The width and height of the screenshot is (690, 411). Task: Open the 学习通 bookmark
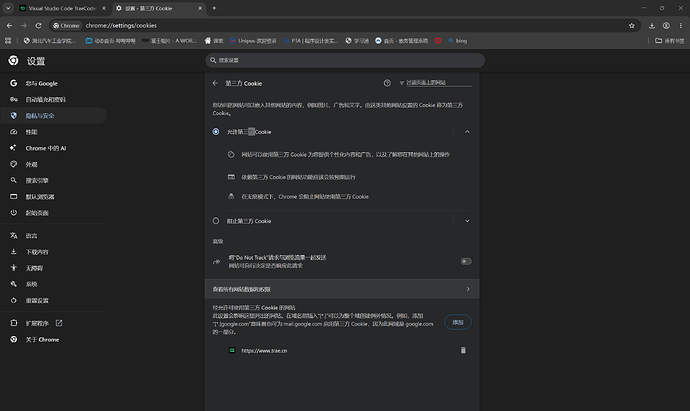click(357, 40)
